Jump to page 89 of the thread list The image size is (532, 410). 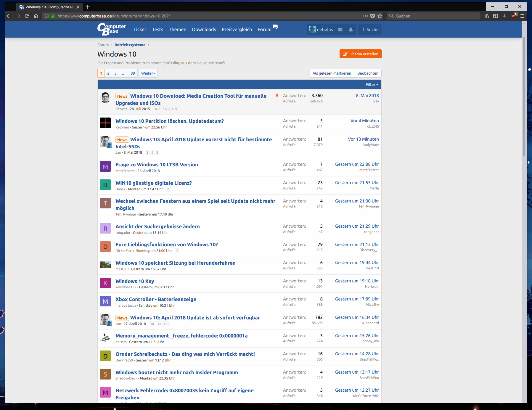[x=133, y=73]
